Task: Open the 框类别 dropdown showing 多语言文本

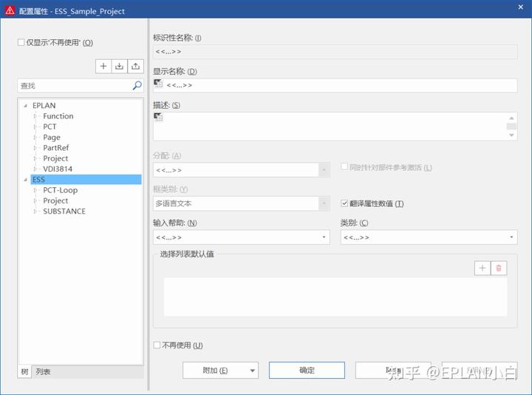Action: coord(324,203)
